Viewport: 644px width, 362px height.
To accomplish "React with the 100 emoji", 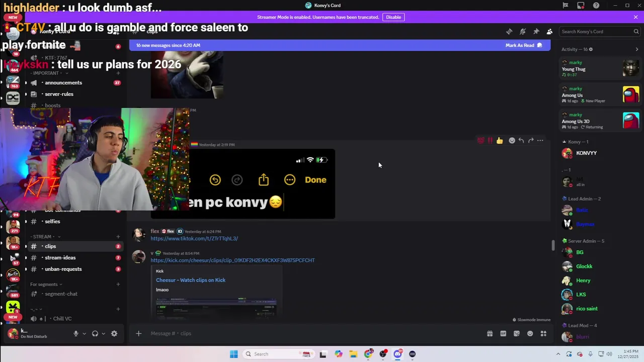I will click(480, 141).
